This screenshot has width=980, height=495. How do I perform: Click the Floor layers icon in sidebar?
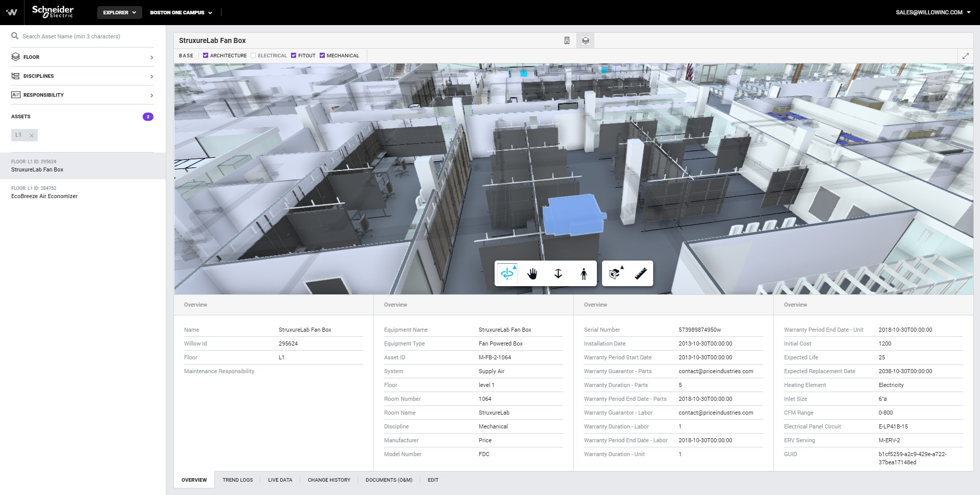(x=15, y=57)
